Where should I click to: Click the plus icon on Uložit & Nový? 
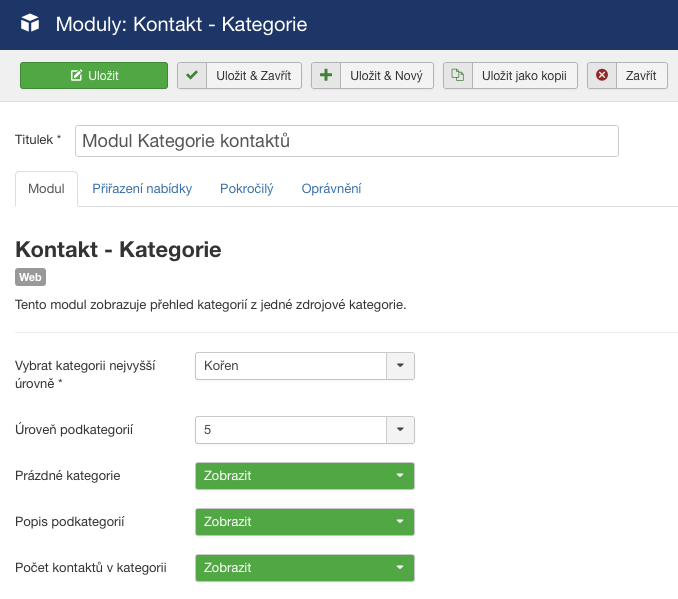(325, 76)
